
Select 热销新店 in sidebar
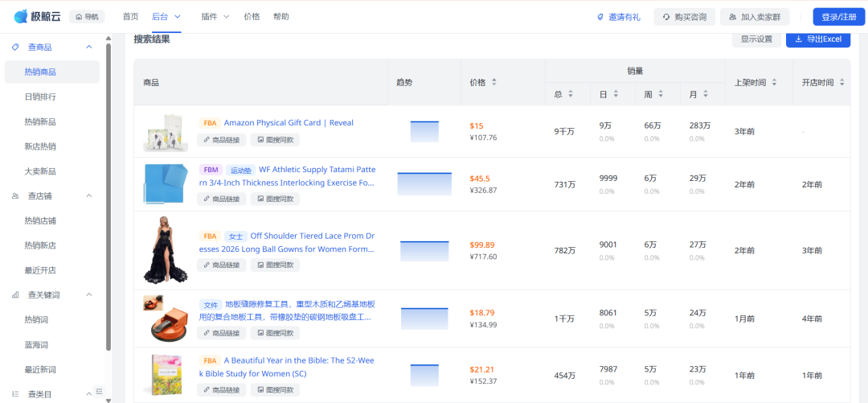pyautogui.click(x=40, y=245)
